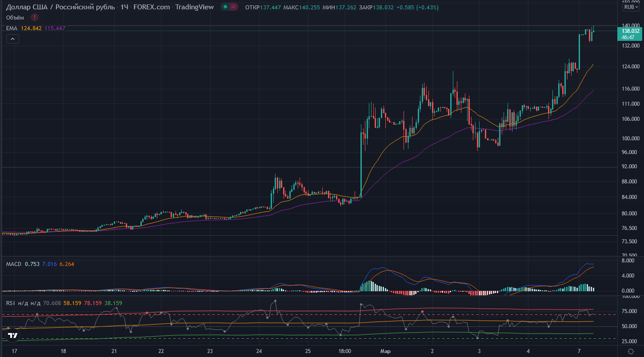Select the RSI indicator legend label
Screen dimensions: 644x357
[10, 303]
